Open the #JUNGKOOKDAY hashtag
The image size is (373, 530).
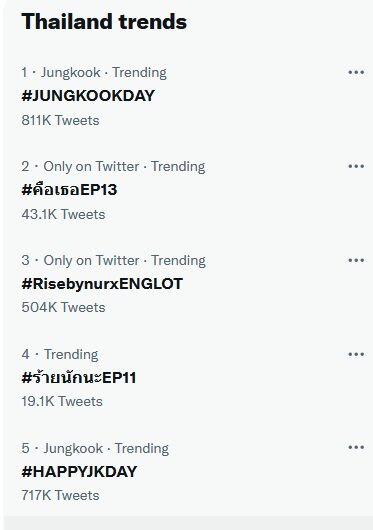88,96
